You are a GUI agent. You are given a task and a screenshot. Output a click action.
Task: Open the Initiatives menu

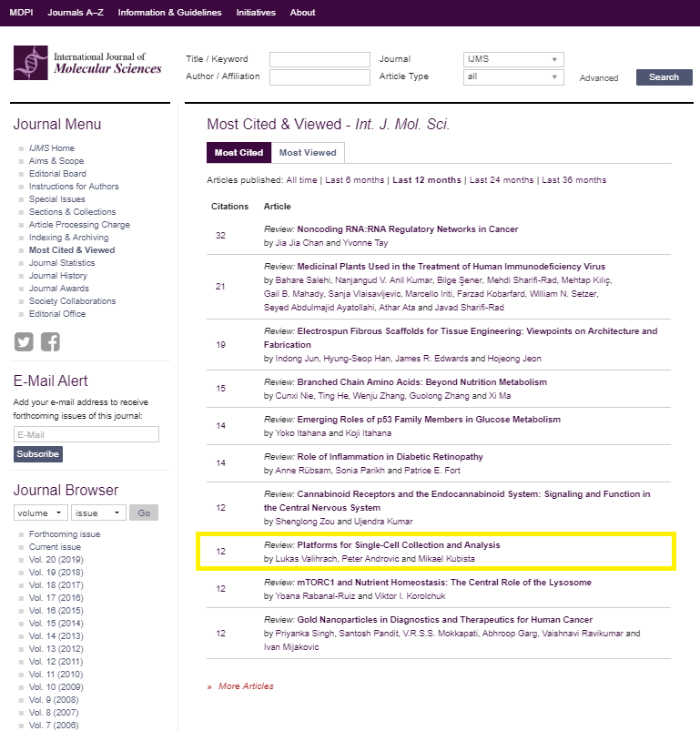click(x=256, y=13)
